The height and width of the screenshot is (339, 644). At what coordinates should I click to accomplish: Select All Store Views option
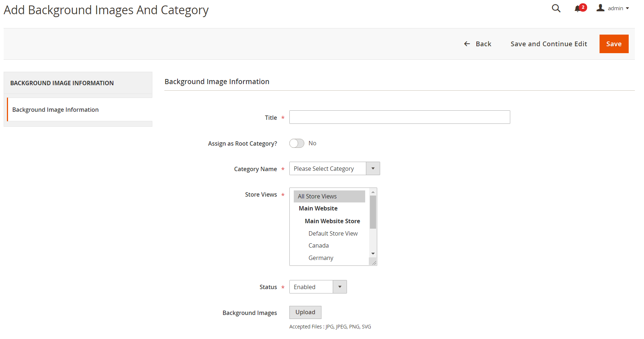[x=329, y=196]
